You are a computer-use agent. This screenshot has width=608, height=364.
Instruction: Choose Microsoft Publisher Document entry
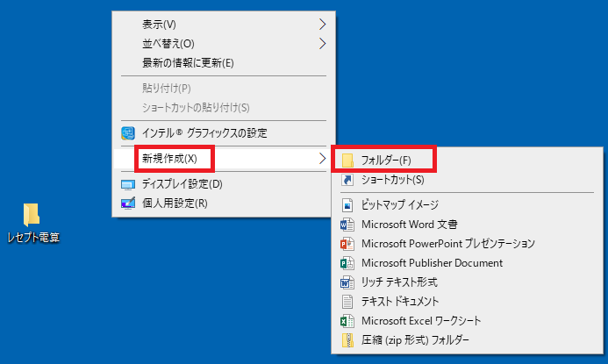tap(467, 263)
